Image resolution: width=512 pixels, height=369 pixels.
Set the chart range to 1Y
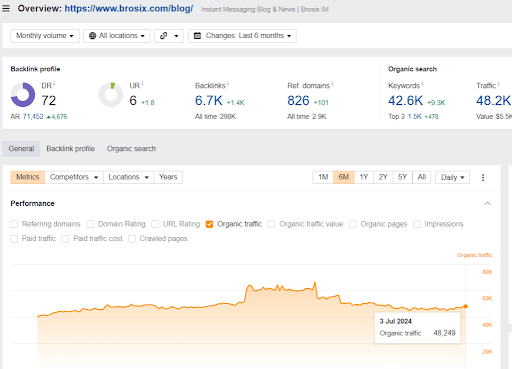364,177
